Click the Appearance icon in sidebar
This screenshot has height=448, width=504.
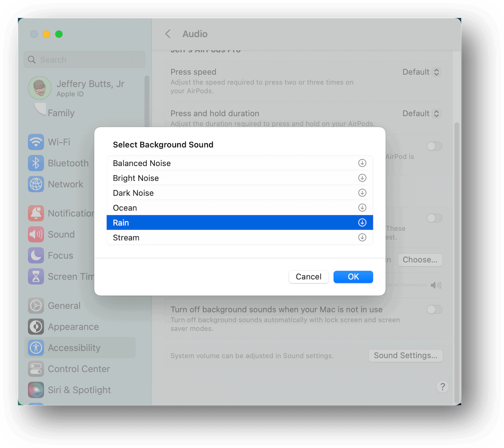(36, 327)
